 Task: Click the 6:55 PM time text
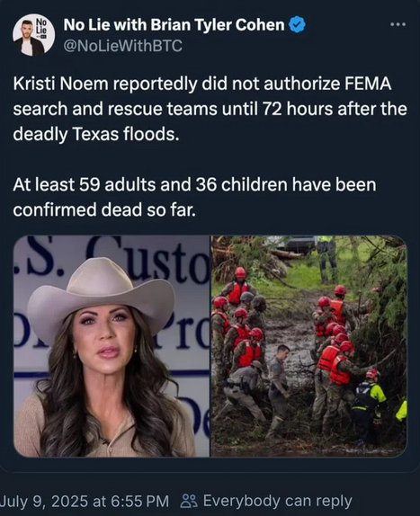pyautogui.click(x=140, y=502)
